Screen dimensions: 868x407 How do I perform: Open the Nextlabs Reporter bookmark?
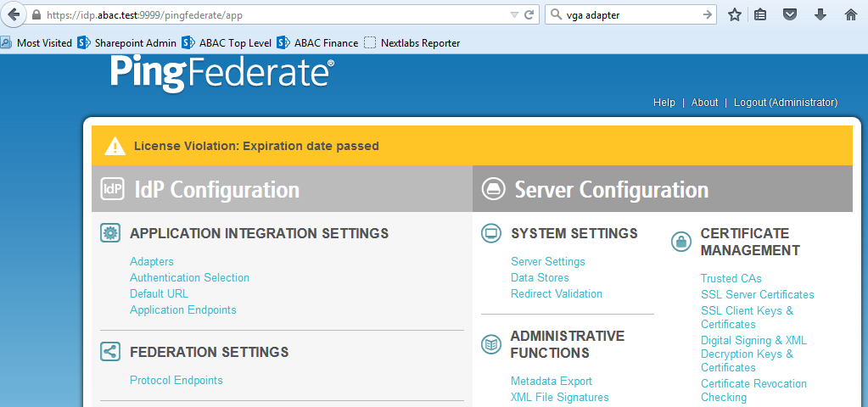click(412, 42)
